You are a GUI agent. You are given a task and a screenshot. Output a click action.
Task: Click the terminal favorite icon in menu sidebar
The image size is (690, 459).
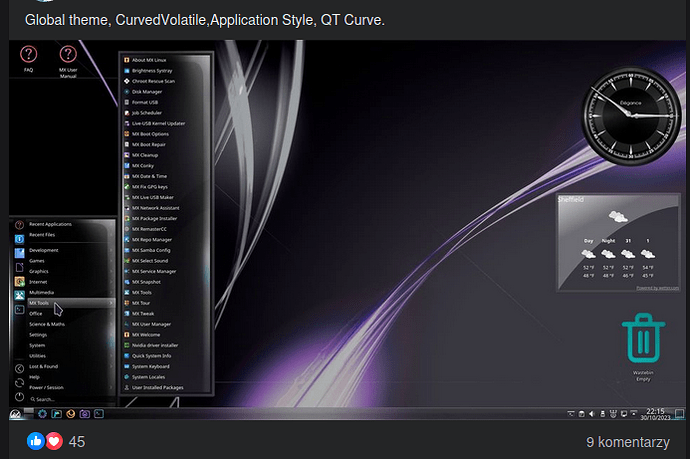(x=19, y=310)
